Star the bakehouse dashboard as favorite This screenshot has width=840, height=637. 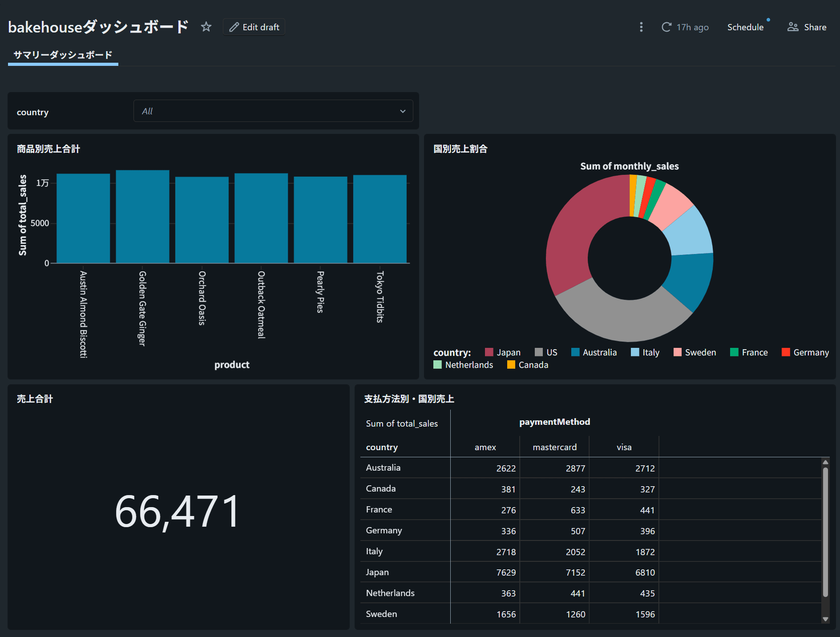[x=206, y=27]
